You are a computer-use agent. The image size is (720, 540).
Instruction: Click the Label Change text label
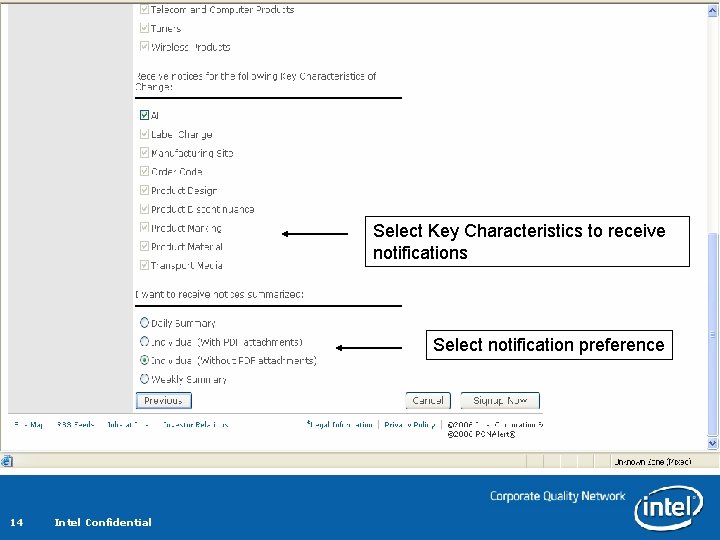(182, 135)
